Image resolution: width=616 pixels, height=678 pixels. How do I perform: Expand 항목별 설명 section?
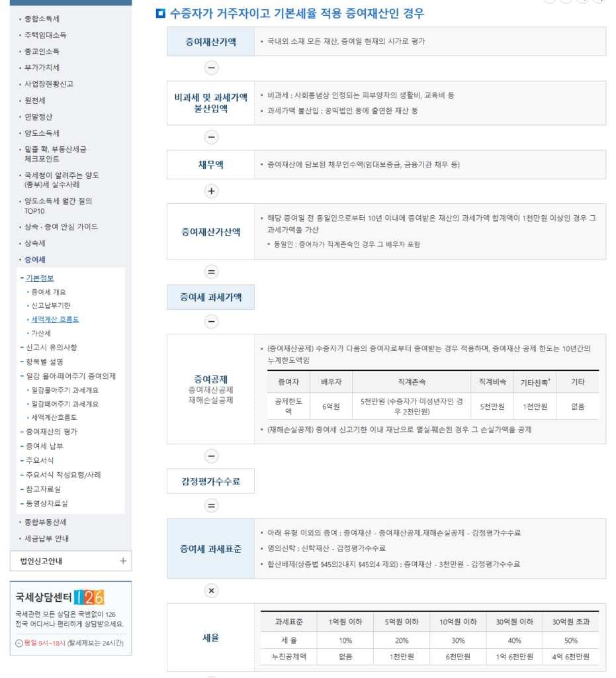pos(44,362)
